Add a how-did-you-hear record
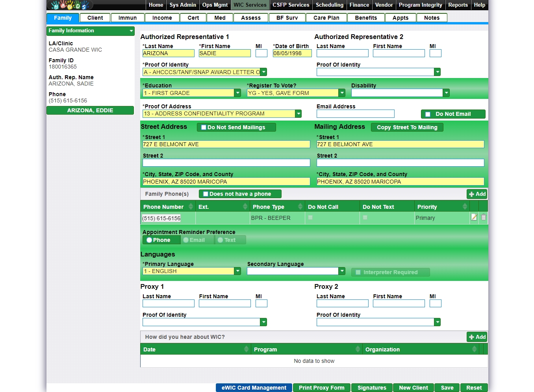534x392 pixels. [477, 337]
